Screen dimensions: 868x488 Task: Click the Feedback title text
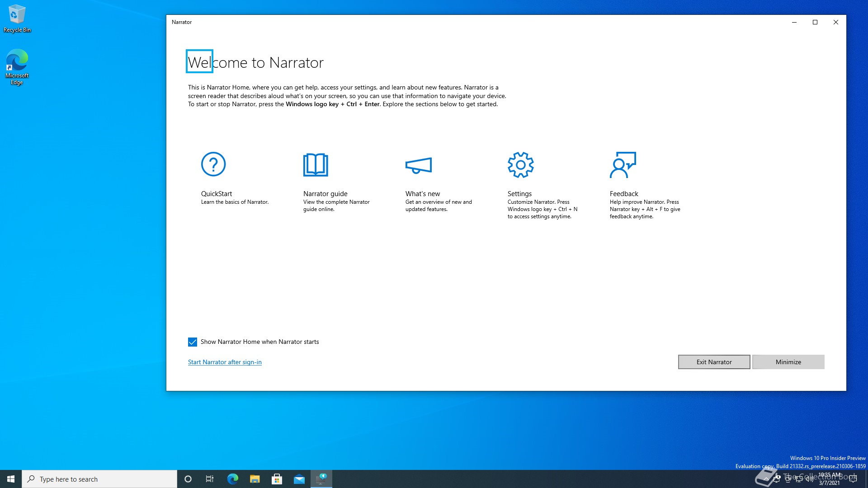point(624,193)
